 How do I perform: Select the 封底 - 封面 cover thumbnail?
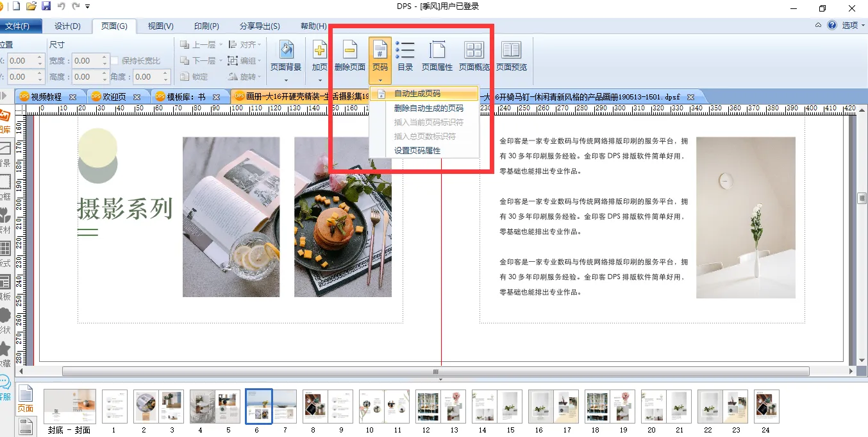point(69,406)
